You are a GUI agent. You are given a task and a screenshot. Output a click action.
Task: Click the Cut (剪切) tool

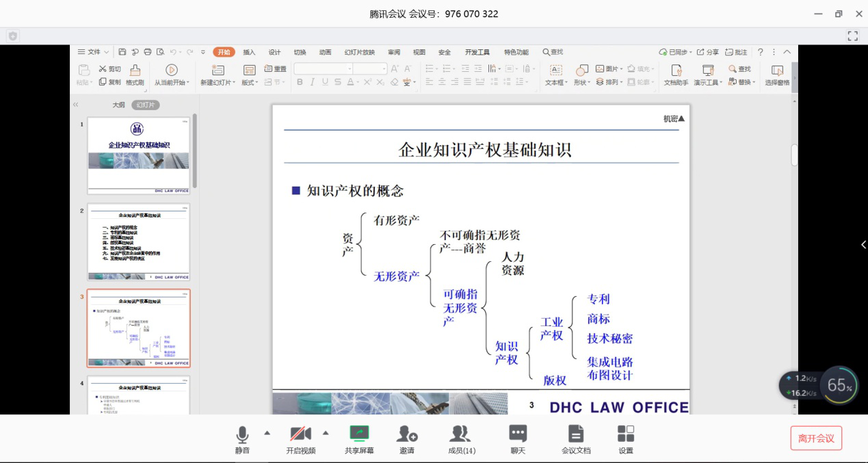click(109, 69)
